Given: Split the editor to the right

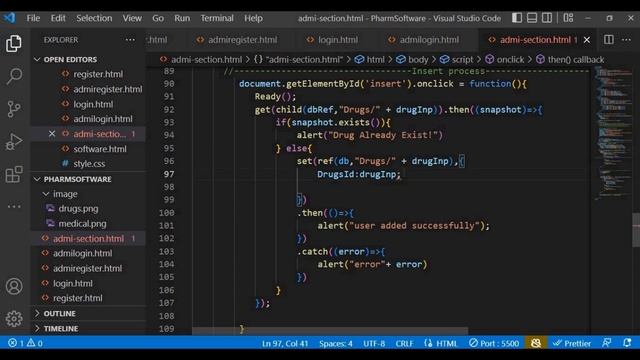Looking at the screenshot, I should pos(609,40).
